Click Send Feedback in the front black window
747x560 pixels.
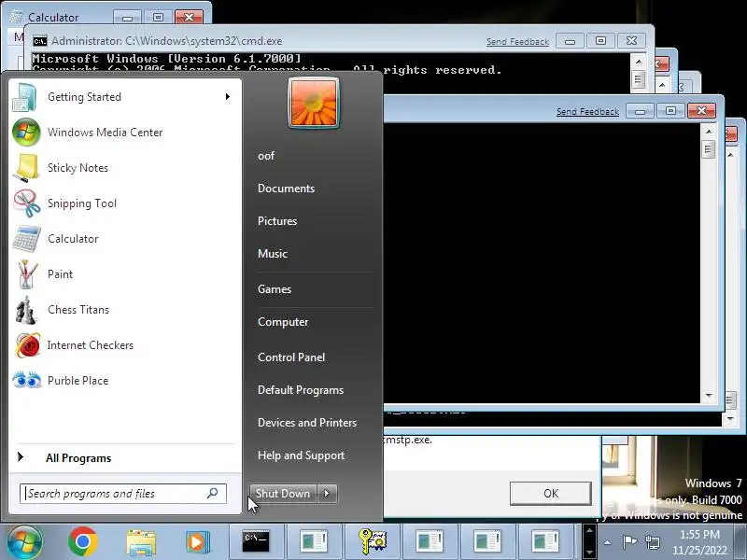587,111
